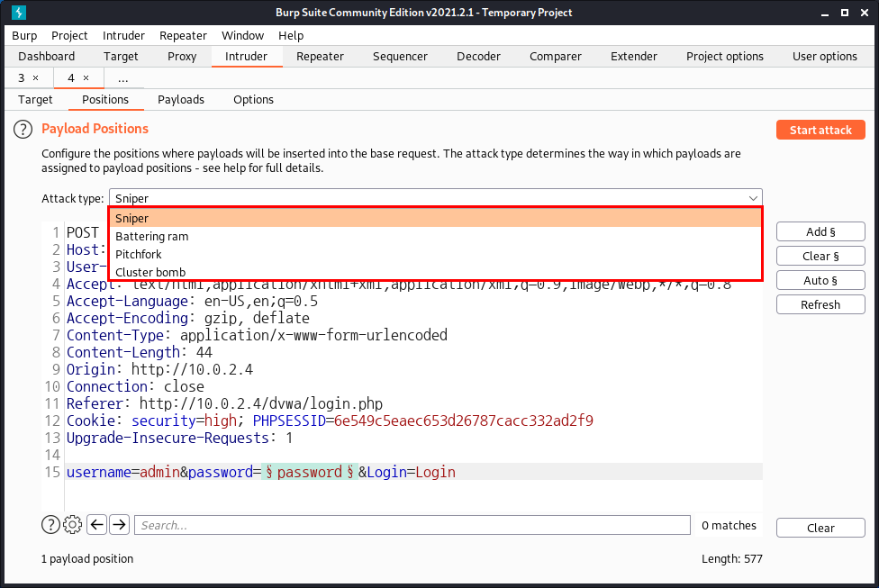879x588 pixels.
Task: Focus the Search input field
Action: (x=412, y=525)
